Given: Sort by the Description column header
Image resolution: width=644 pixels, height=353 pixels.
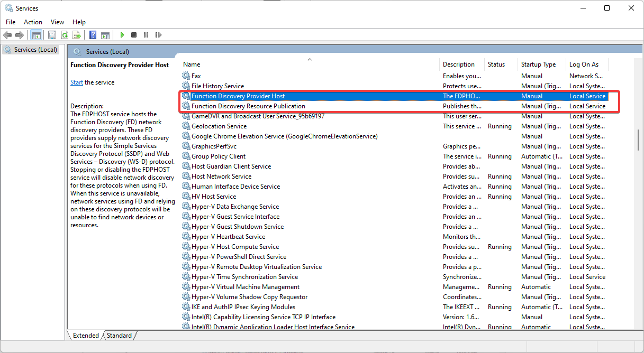Looking at the screenshot, I should tap(462, 64).
